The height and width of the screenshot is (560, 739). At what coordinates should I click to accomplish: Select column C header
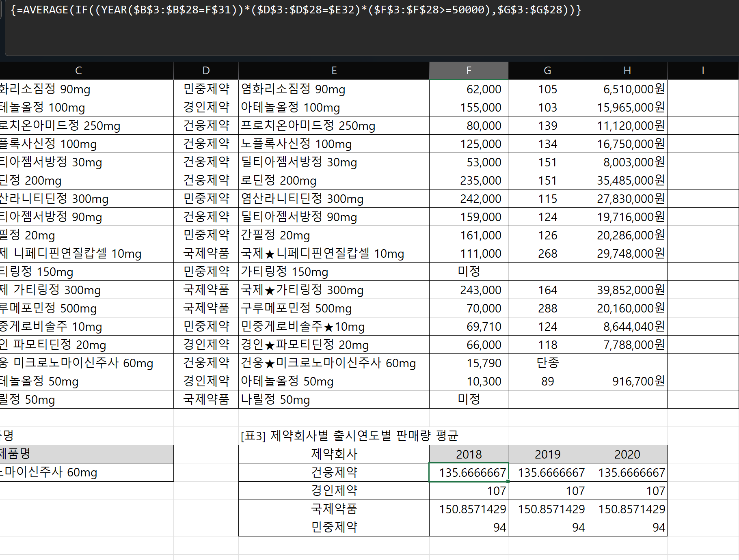coord(78,71)
